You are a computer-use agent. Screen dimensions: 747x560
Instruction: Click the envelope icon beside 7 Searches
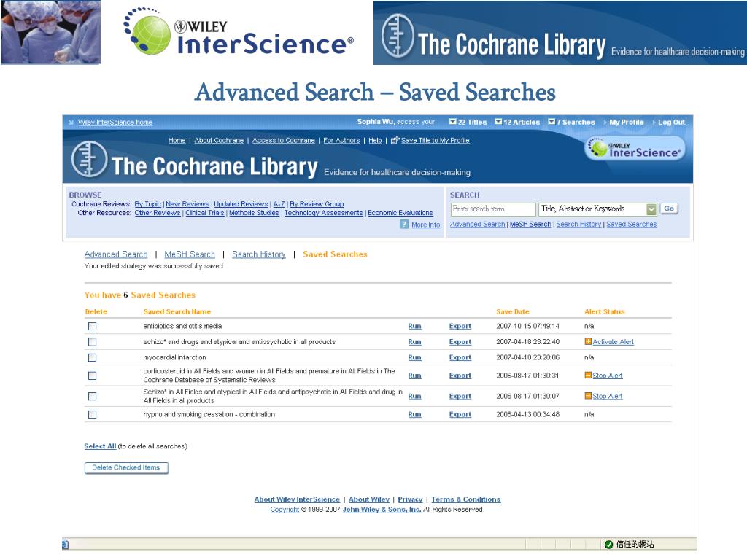coord(551,122)
